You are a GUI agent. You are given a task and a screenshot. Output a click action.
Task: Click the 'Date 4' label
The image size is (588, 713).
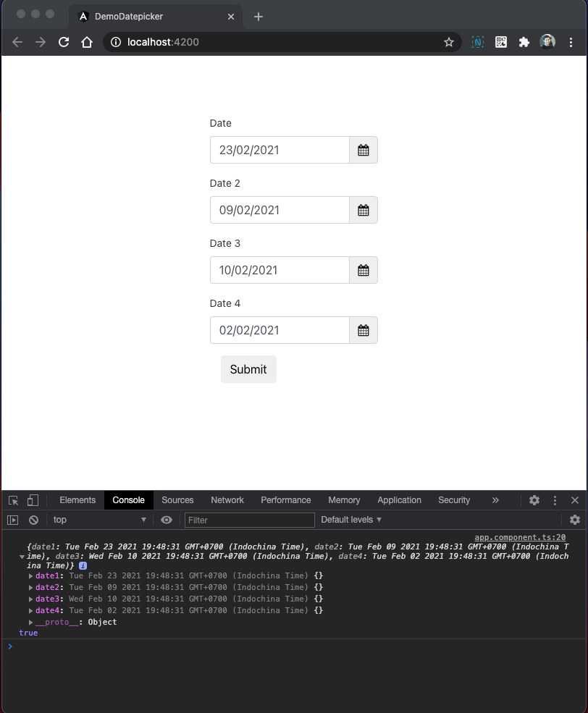pyautogui.click(x=224, y=303)
